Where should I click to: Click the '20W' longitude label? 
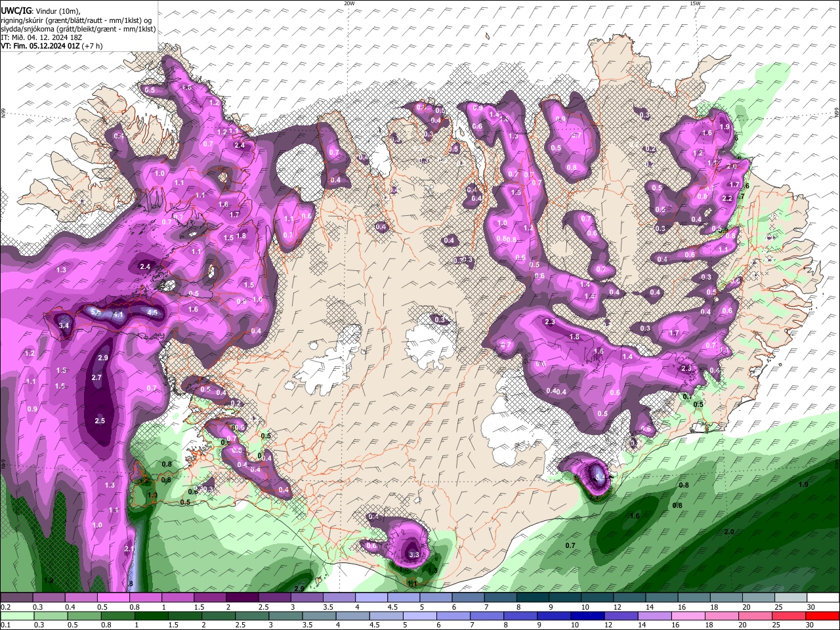pyautogui.click(x=349, y=3)
